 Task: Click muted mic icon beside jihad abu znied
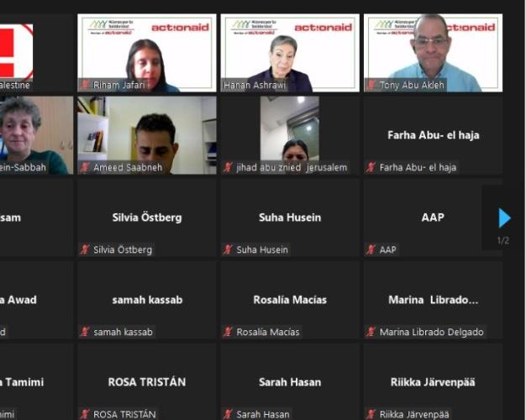228,167
